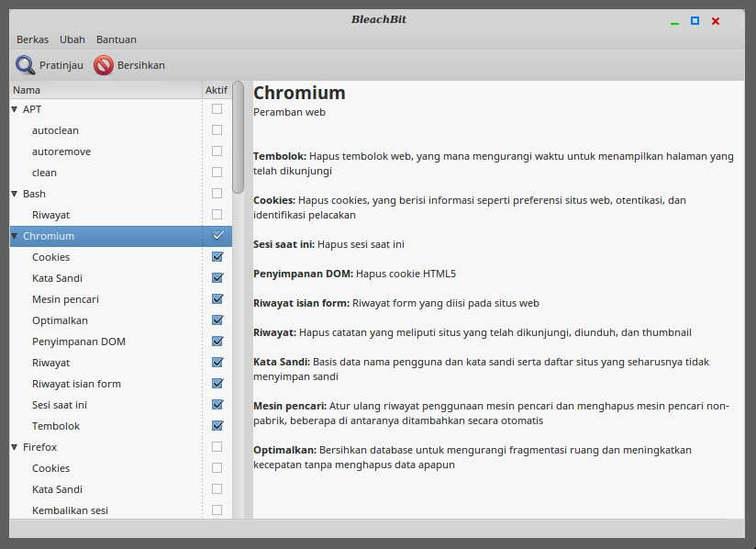Select the Chromium group label

tap(49, 236)
